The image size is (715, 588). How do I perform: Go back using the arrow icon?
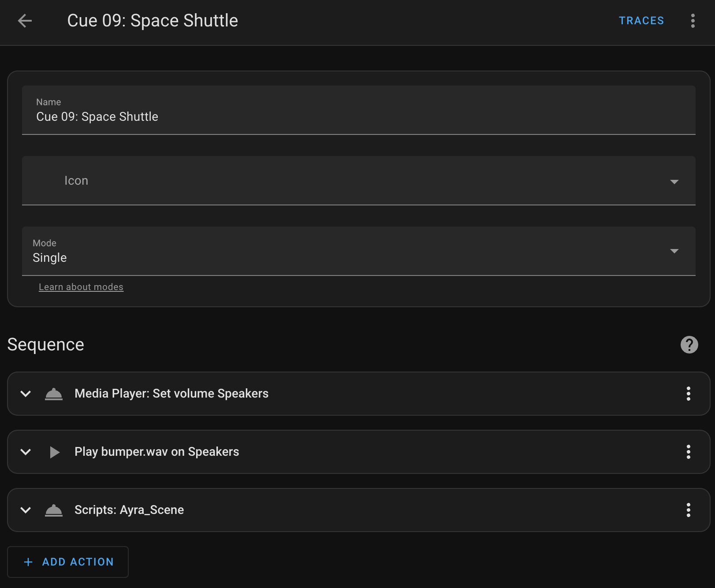(x=25, y=21)
